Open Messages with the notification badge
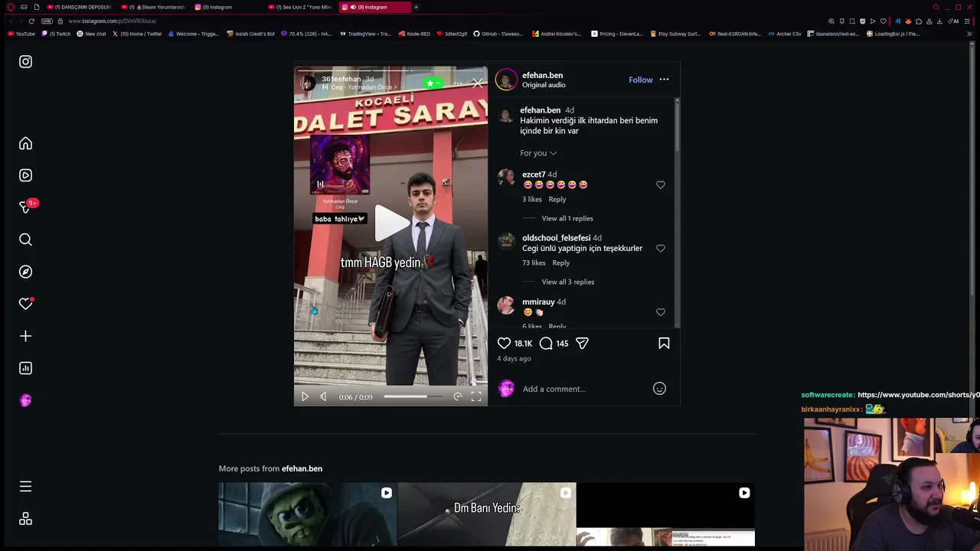980x551 pixels. point(25,207)
